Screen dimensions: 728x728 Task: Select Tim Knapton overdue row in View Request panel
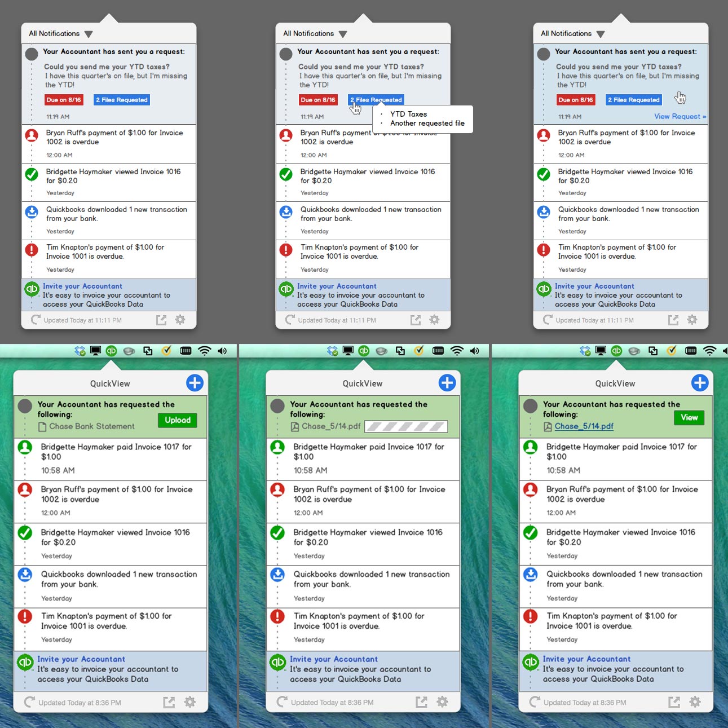(621, 259)
